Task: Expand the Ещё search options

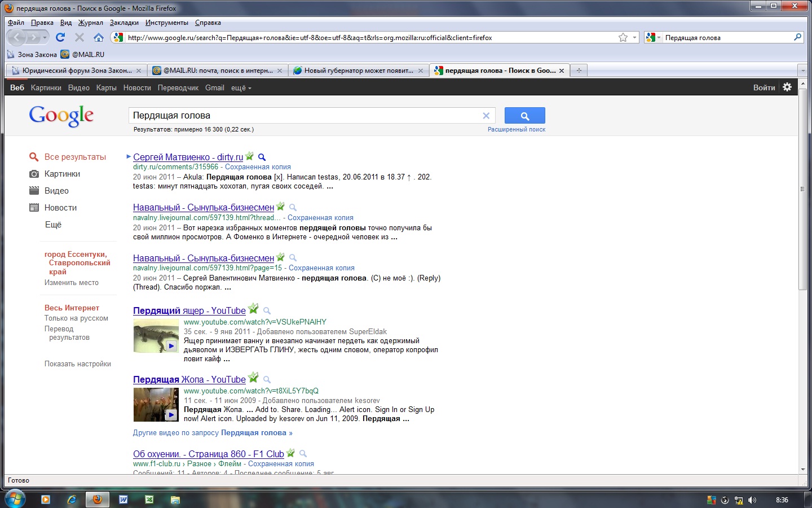Action: 53,225
